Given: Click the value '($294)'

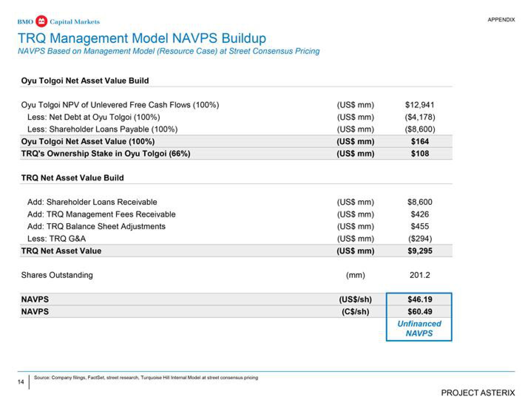Looking at the screenshot, I should pyautogui.click(x=420, y=239).
